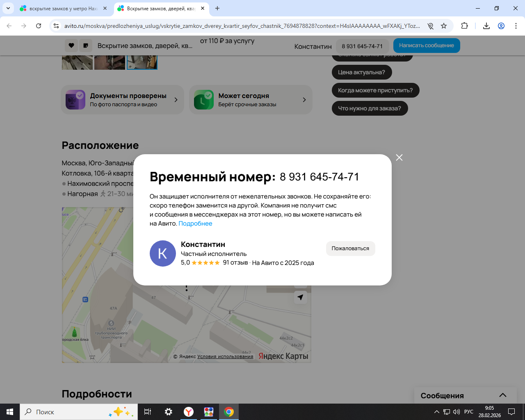Select the first photo thumbnail
Screen dimensions: 525x420
coord(77,62)
